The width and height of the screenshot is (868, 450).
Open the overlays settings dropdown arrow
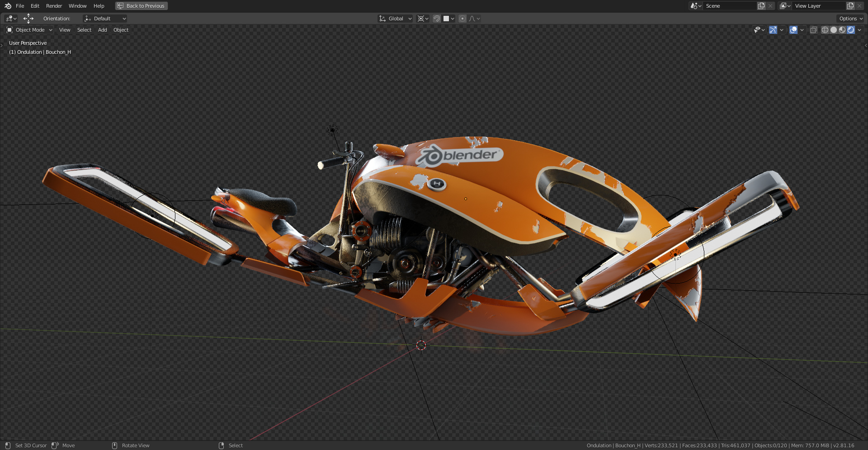802,30
